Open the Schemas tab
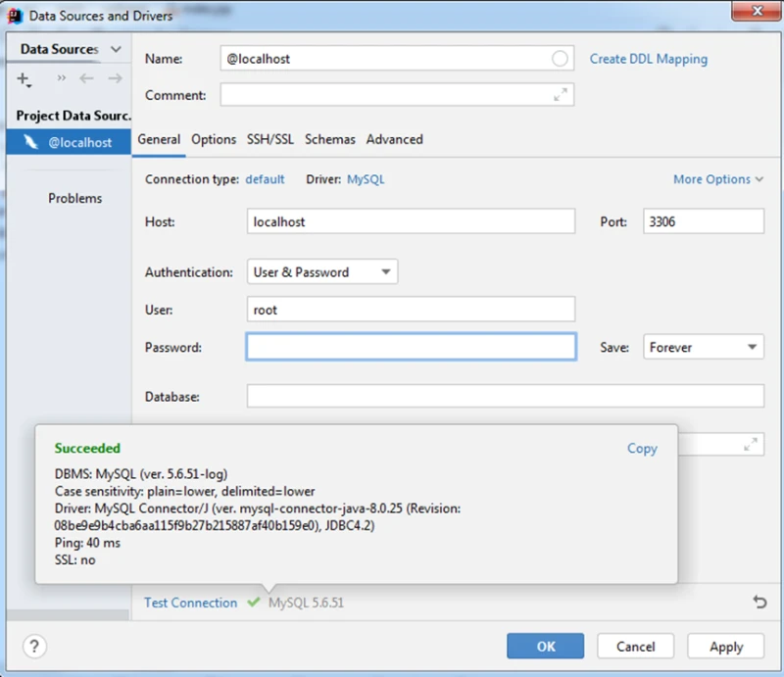This screenshot has width=784, height=677. pos(330,139)
